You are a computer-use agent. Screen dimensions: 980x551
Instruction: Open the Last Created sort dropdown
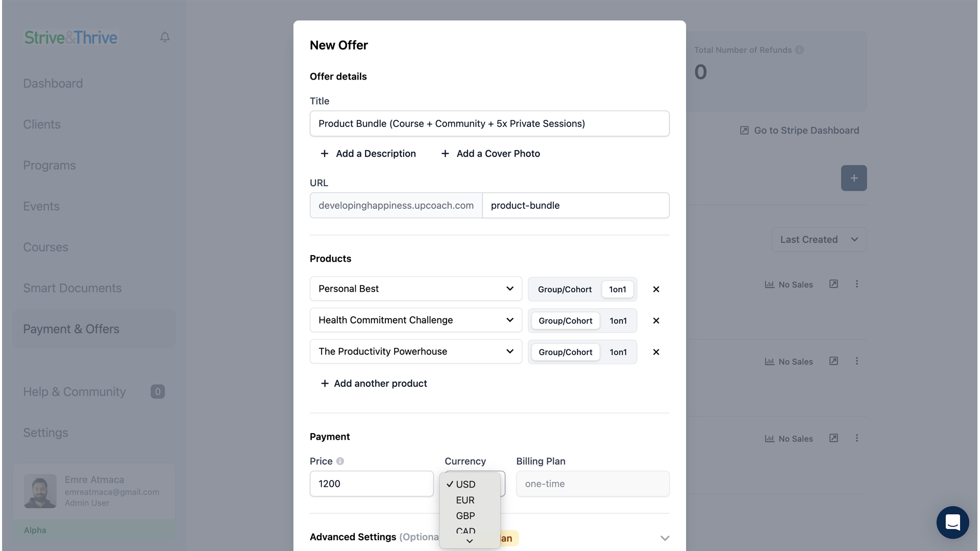[x=819, y=239]
